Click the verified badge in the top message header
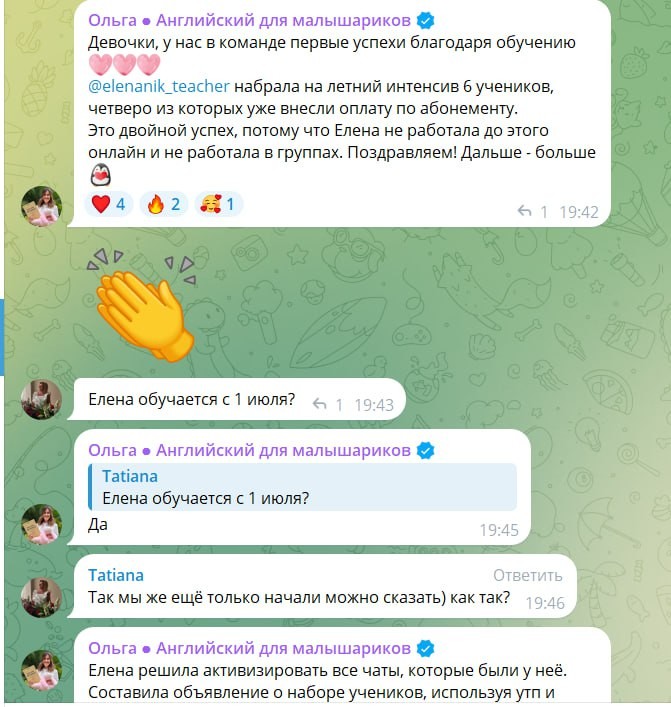The height and width of the screenshot is (707, 671). (425, 21)
